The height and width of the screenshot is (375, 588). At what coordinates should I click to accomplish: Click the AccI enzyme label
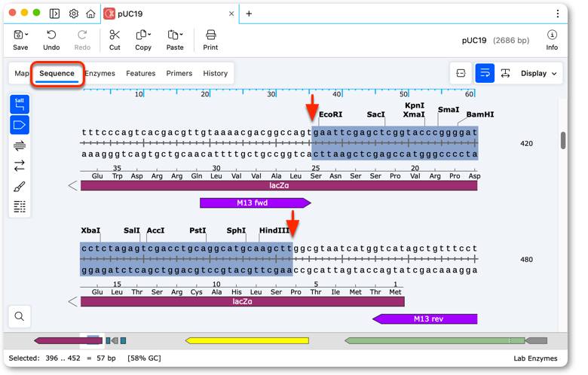(x=155, y=230)
